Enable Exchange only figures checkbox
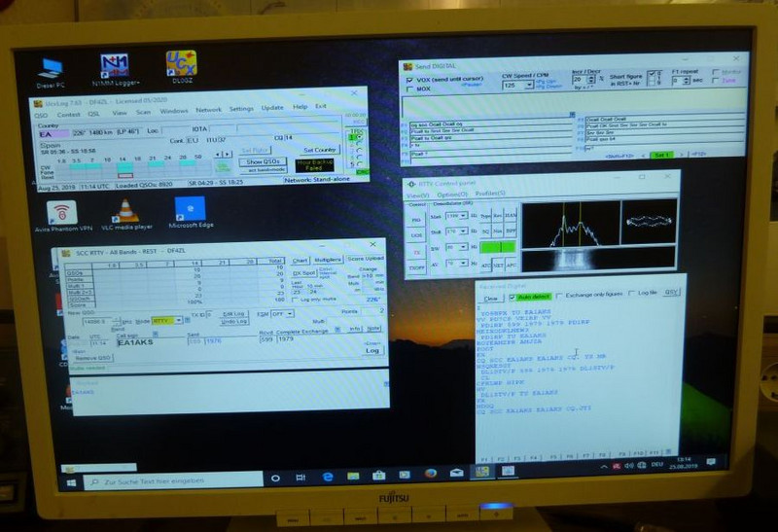Image resolution: width=778 pixels, height=532 pixels. tap(559, 296)
